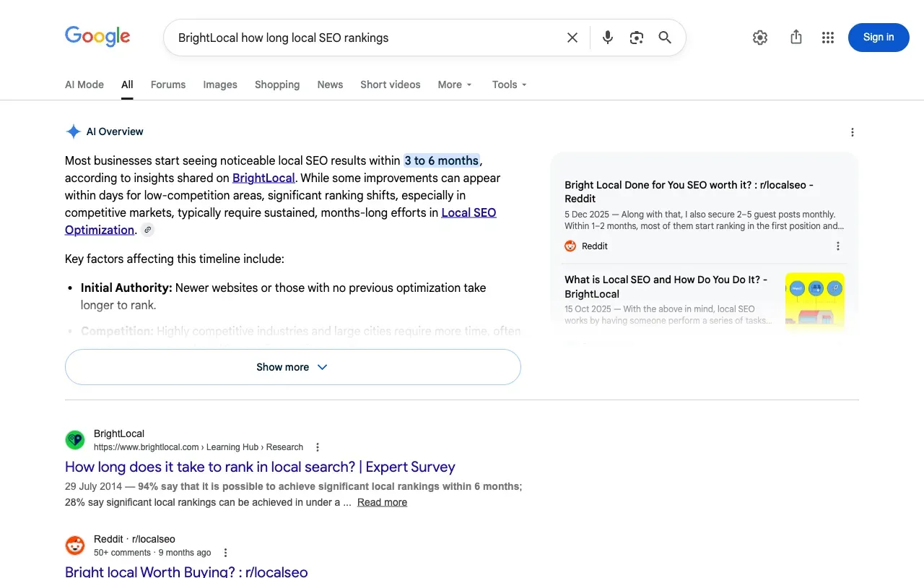Click 'Key factors affecting this timeline include:' text
Viewport: 924px width, 578px height.
(x=175, y=259)
